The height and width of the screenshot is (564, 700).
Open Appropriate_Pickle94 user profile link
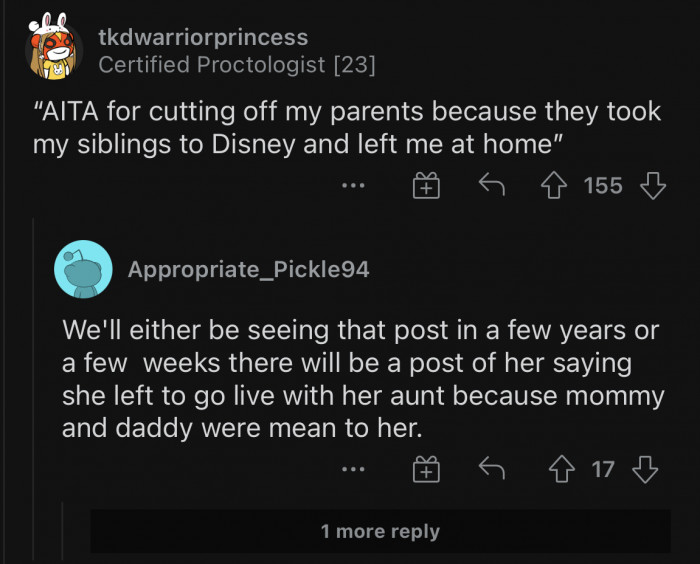pyautogui.click(x=248, y=269)
